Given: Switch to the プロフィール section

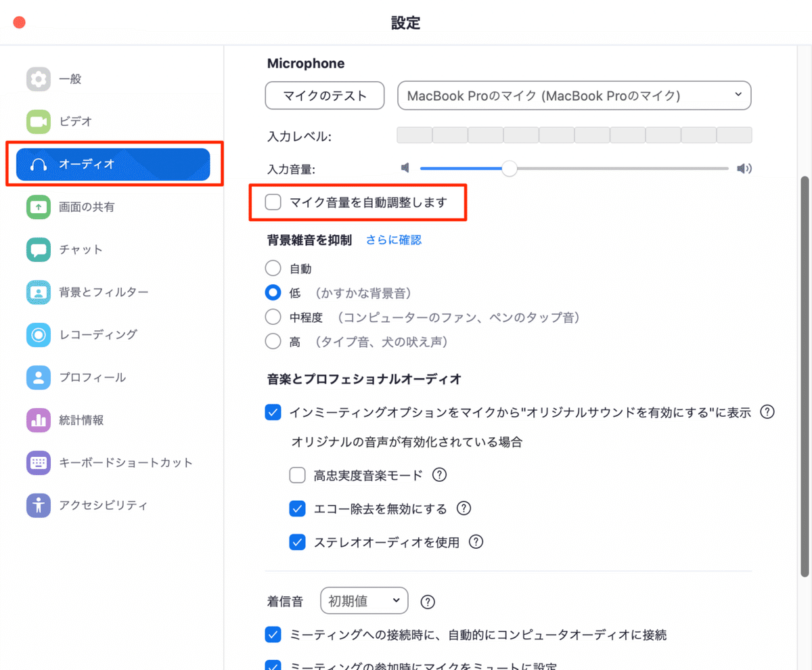Looking at the screenshot, I should tap(39, 377).
